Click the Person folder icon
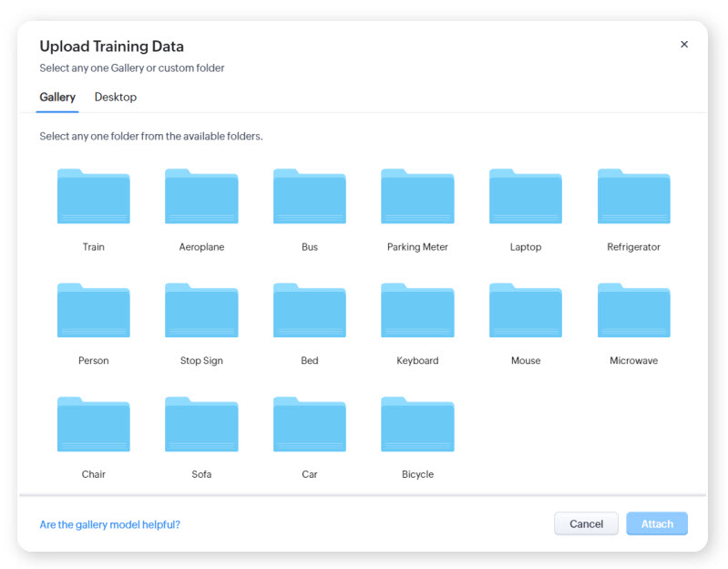 coord(93,311)
